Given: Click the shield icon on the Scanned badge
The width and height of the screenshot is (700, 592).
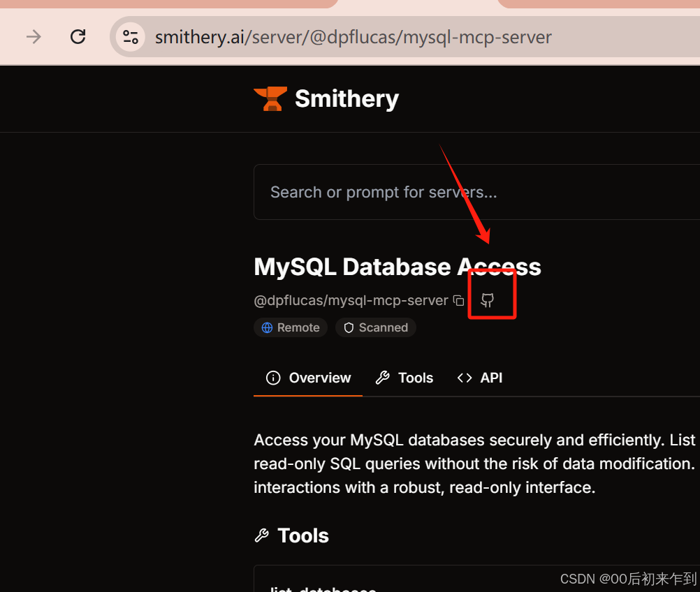Looking at the screenshot, I should coord(348,327).
